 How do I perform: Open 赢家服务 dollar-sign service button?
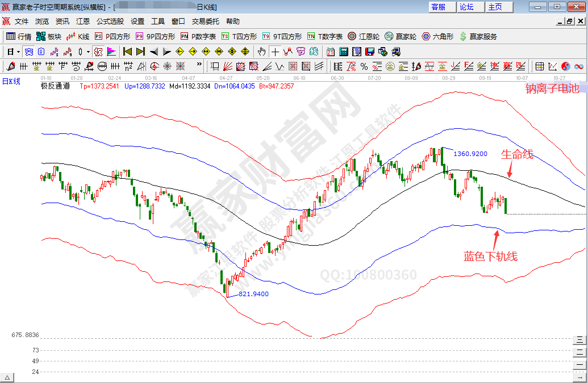(x=477, y=36)
